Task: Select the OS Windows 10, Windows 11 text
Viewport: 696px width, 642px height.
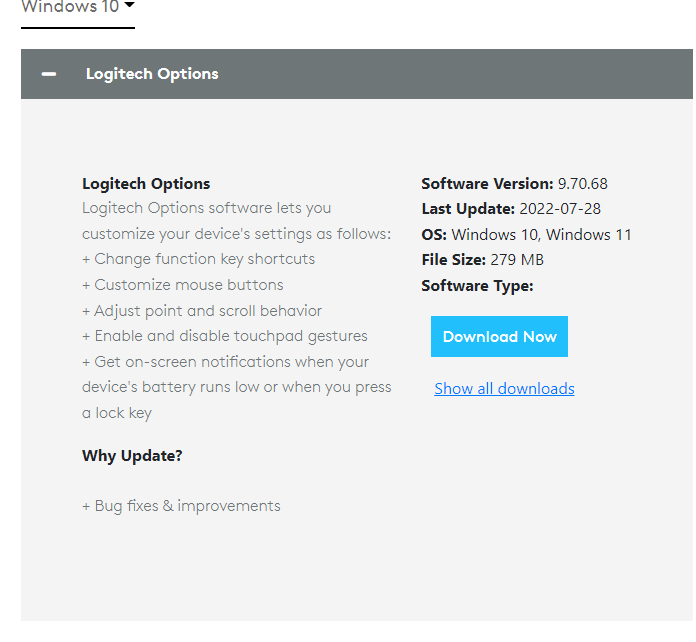Action: tap(526, 234)
